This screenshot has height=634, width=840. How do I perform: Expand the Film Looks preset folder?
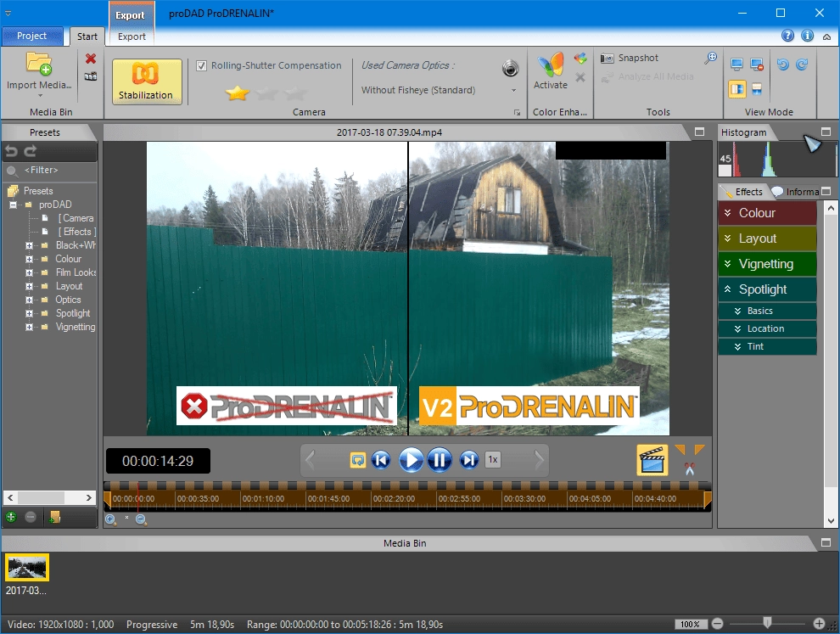coord(29,272)
